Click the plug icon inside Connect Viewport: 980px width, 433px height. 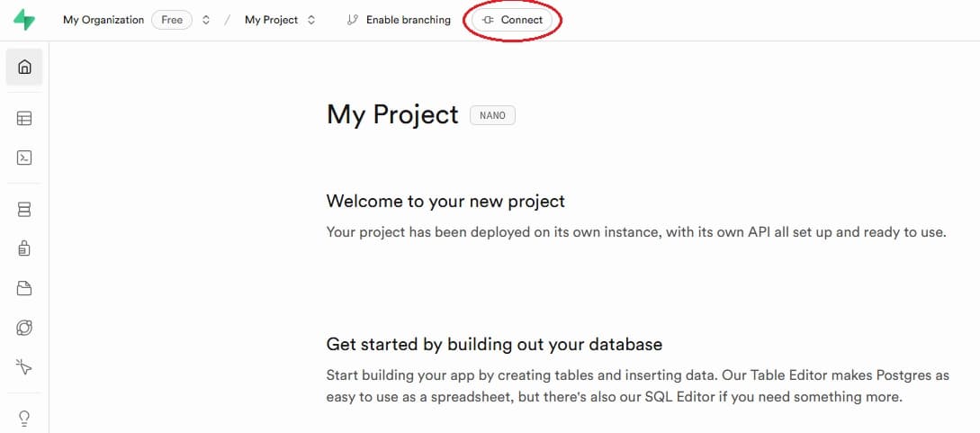[488, 20]
